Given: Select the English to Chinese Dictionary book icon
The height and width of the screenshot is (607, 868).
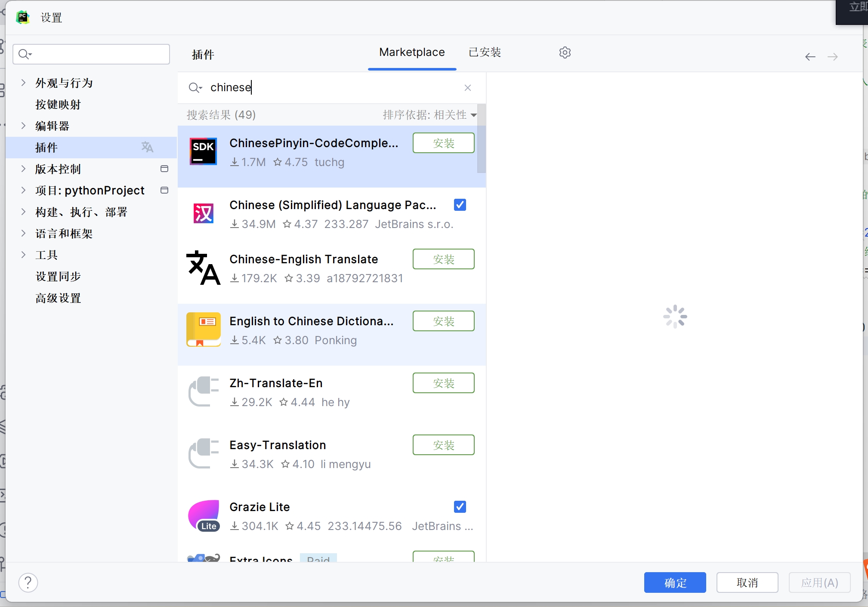Looking at the screenshot, I should [x=203, y=330].
